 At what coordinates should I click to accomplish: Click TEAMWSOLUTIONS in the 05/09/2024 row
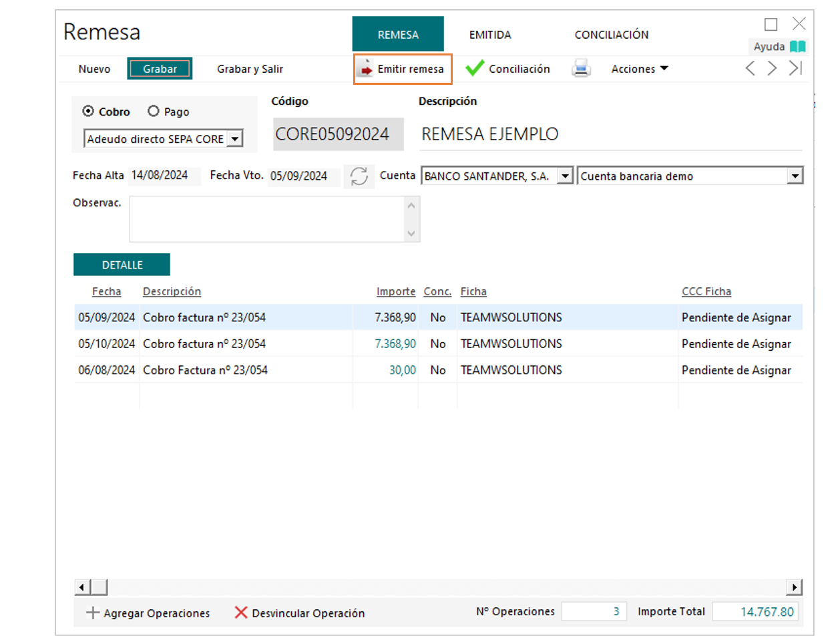click(x=511, y=317)
